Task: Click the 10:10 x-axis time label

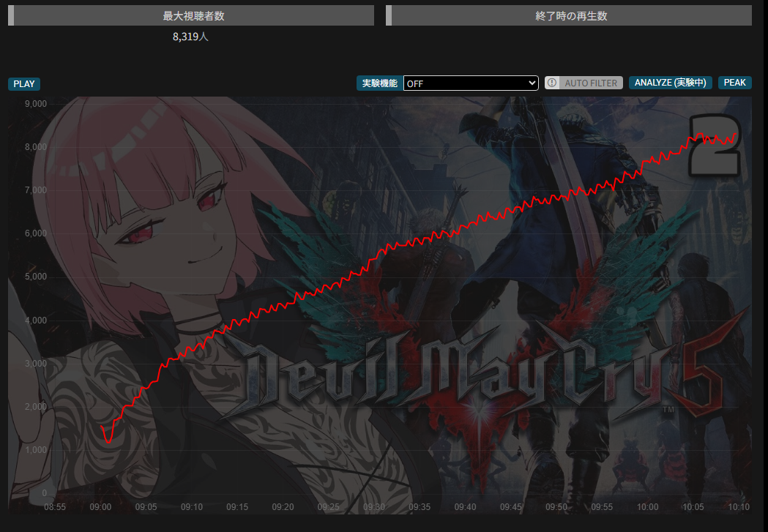Action: click(739, 507)
